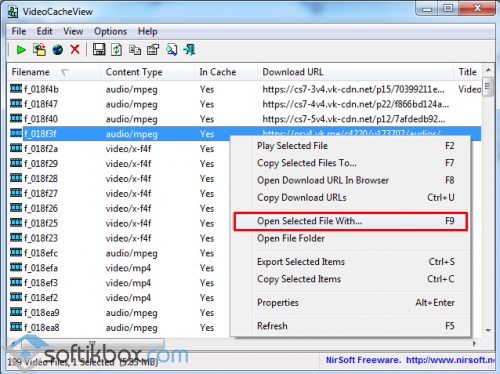Sort by the Download URL column header

pos(355,72)
